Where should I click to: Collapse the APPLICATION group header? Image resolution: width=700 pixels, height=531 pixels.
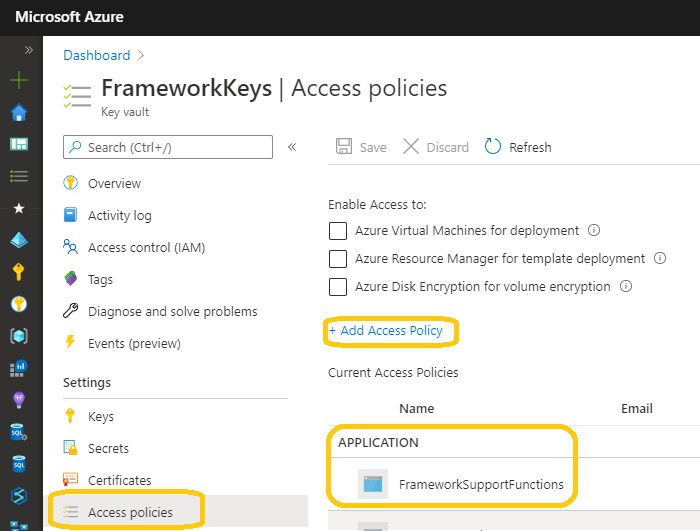(379, 442)
